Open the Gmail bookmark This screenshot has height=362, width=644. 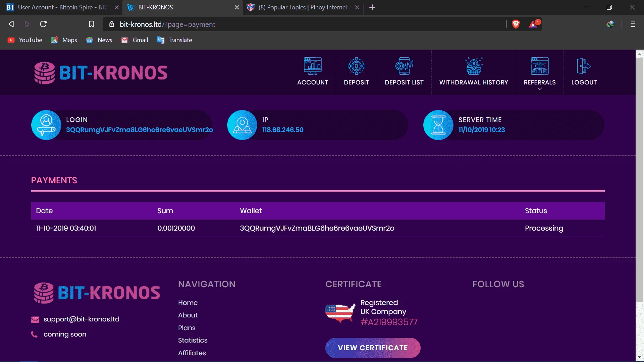click(135, 40)
